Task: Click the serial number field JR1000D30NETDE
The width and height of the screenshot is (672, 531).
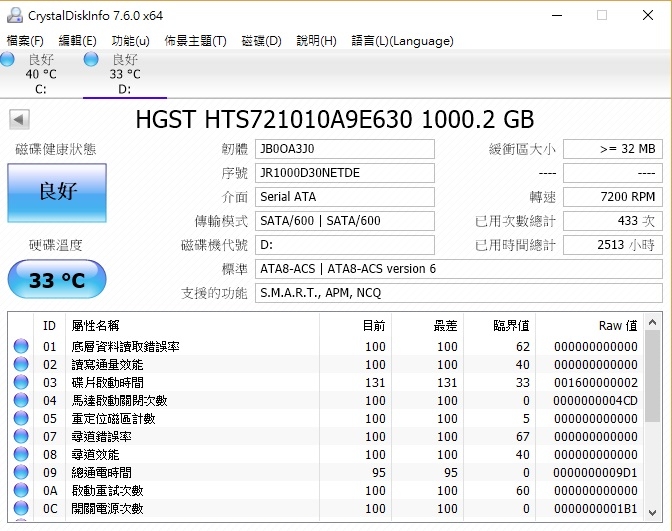Action: click(x=345, y=173)
